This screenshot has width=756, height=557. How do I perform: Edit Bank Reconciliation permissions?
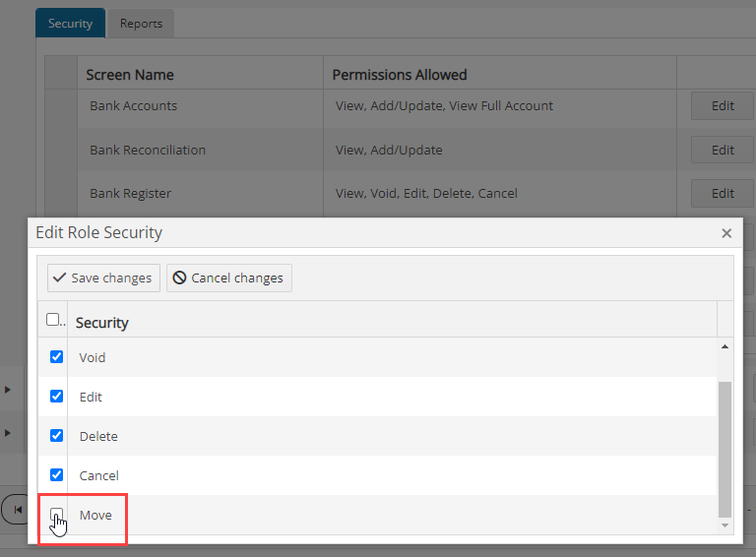click(x=723, y=150)
